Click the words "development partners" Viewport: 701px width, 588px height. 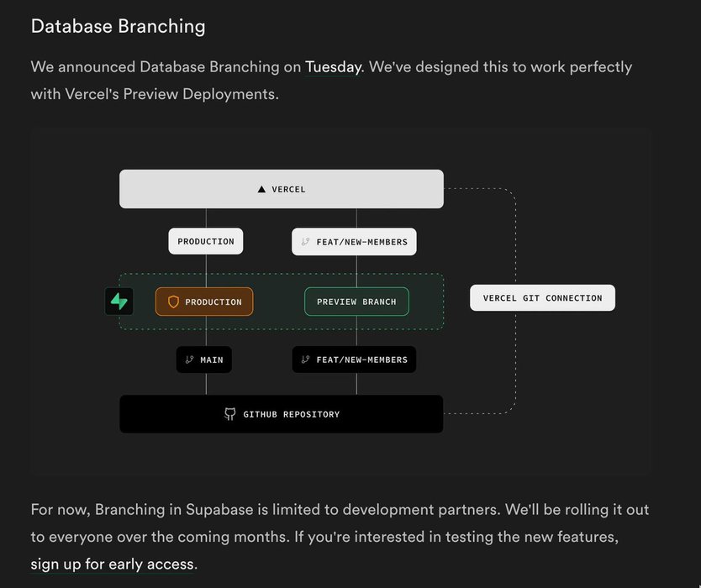pos(421,510)
